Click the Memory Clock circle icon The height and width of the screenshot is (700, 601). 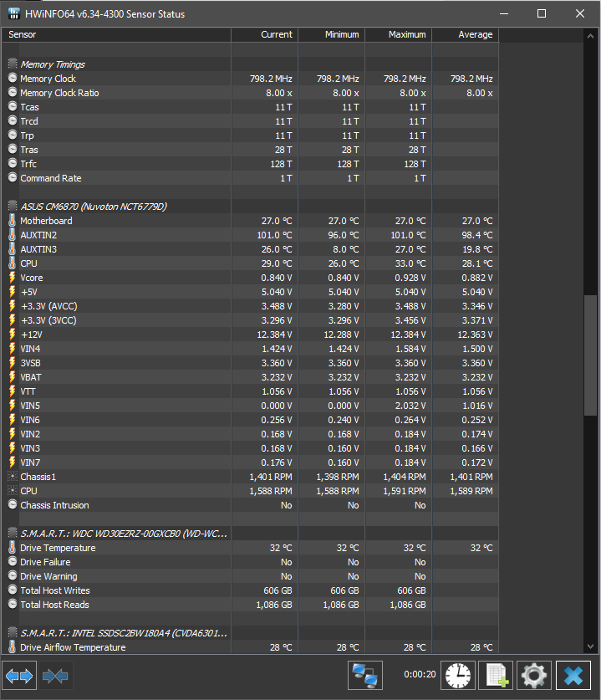point(13,78)
